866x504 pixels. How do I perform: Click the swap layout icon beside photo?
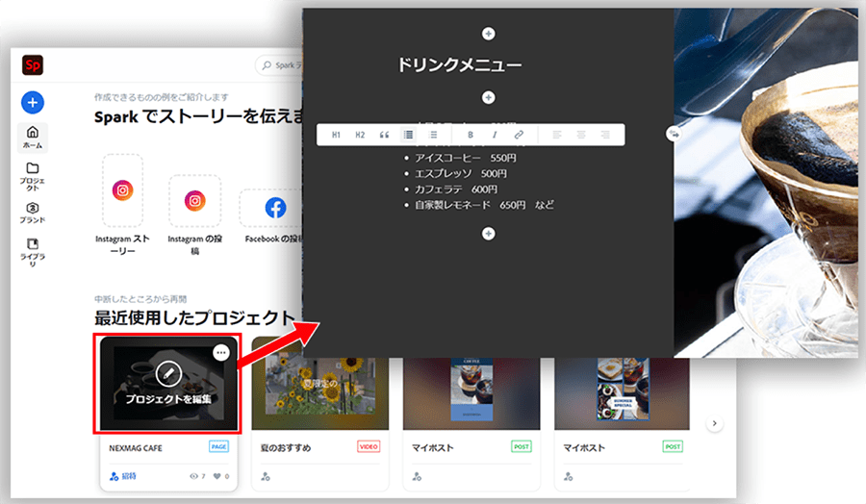click(x=674, y=134)
